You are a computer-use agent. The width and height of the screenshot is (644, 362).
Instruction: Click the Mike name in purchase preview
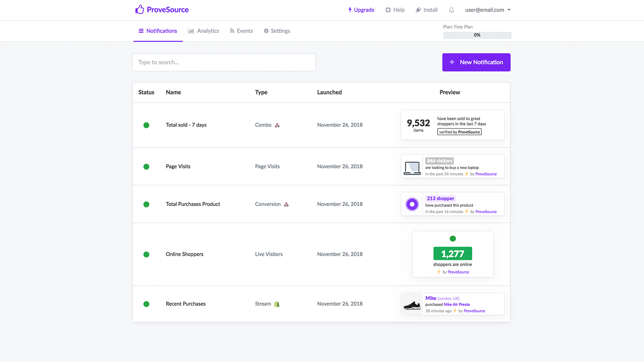point(431,298)
